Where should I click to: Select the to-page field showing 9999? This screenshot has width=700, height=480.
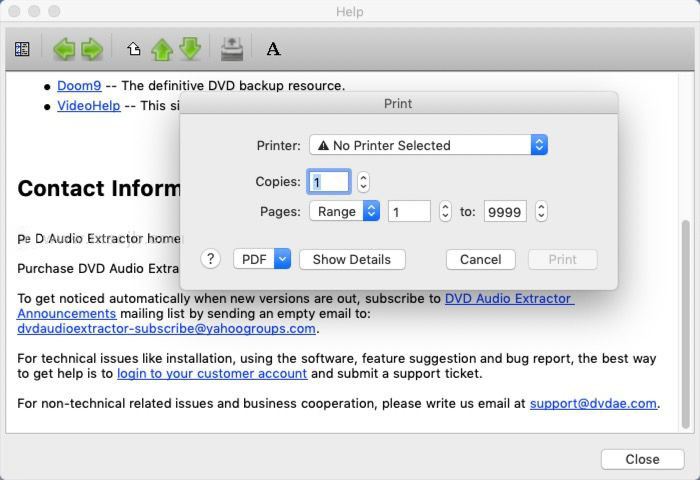point(505,211)
